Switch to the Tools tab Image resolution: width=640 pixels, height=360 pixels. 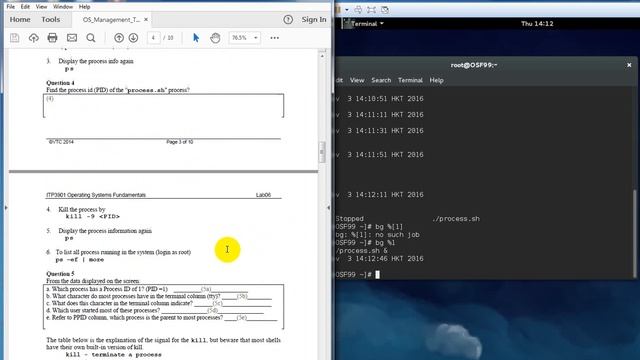point(51,20)
